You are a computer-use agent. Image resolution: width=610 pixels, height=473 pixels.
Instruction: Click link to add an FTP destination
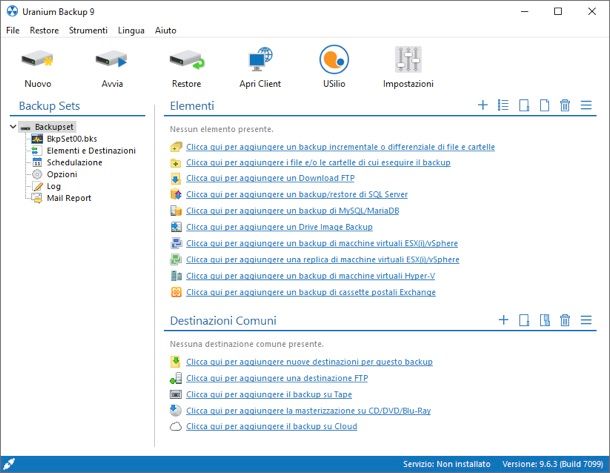click(x=277, y=378)
